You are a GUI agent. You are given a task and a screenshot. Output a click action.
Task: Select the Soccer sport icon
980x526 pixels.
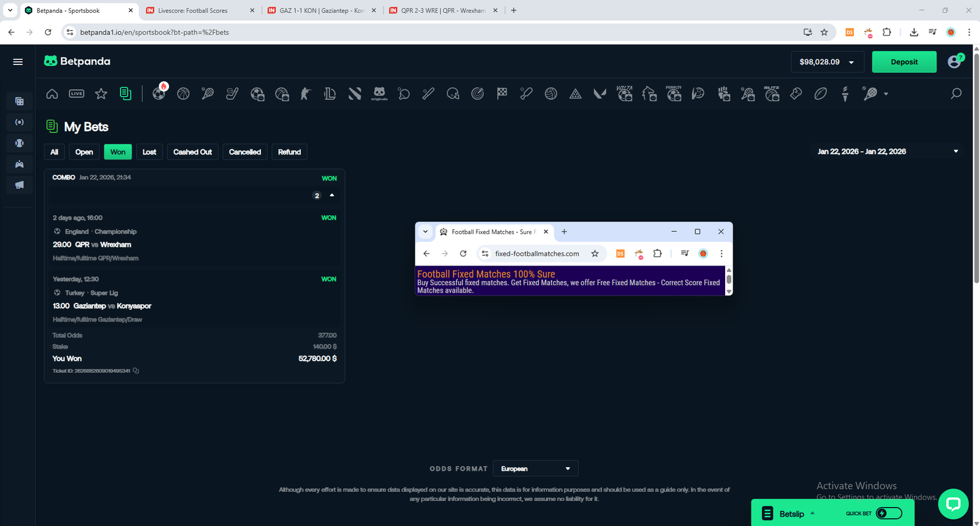point(159,94)
